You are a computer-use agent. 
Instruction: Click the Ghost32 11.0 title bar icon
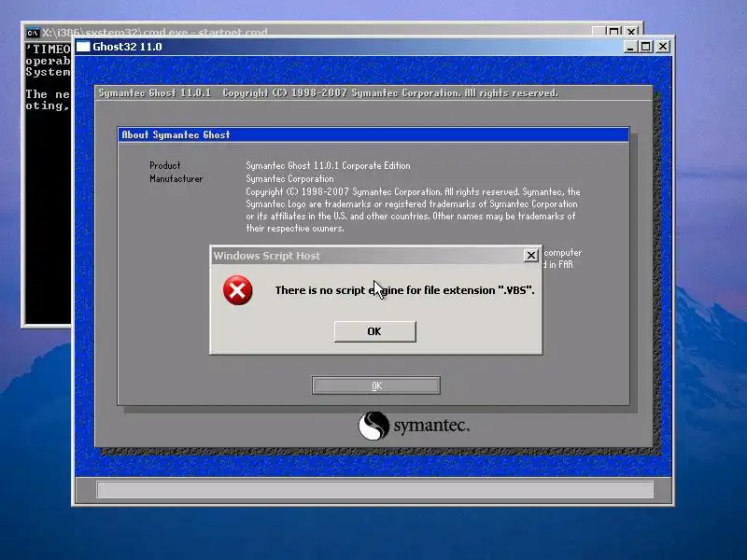point(83,46)
